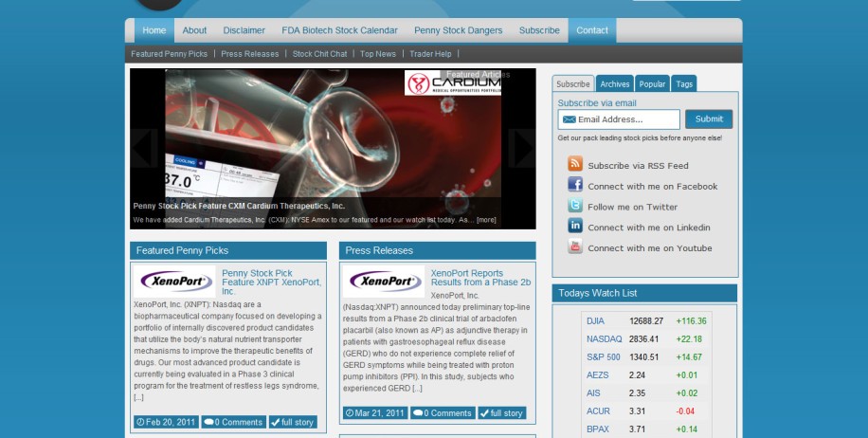This screenshot has width=868, height=438.
Task: Select Trader Help in the submenu
Action: pyautogui.click(x=430, y=54)
